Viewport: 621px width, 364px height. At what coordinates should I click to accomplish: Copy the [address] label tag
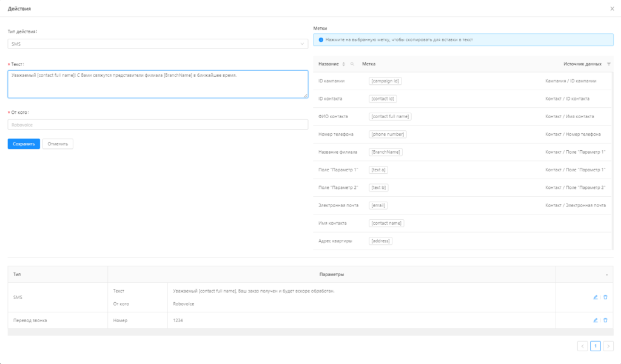pyautogui.click(x=380, y=241)
